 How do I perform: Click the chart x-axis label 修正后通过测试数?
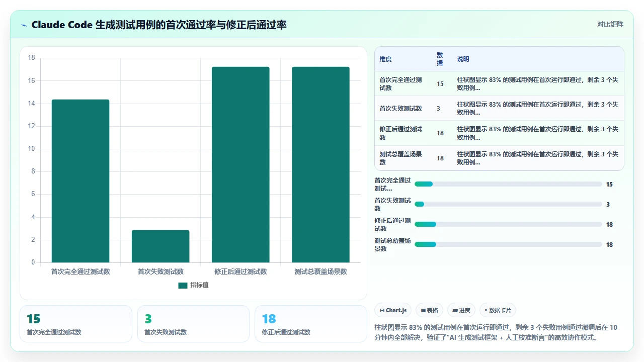(240, 271)
